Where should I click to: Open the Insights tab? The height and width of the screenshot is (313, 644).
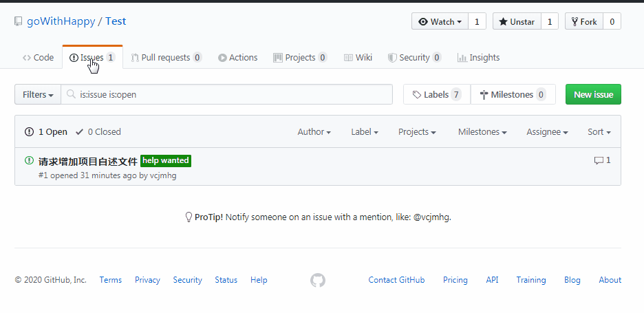[478, 58]
